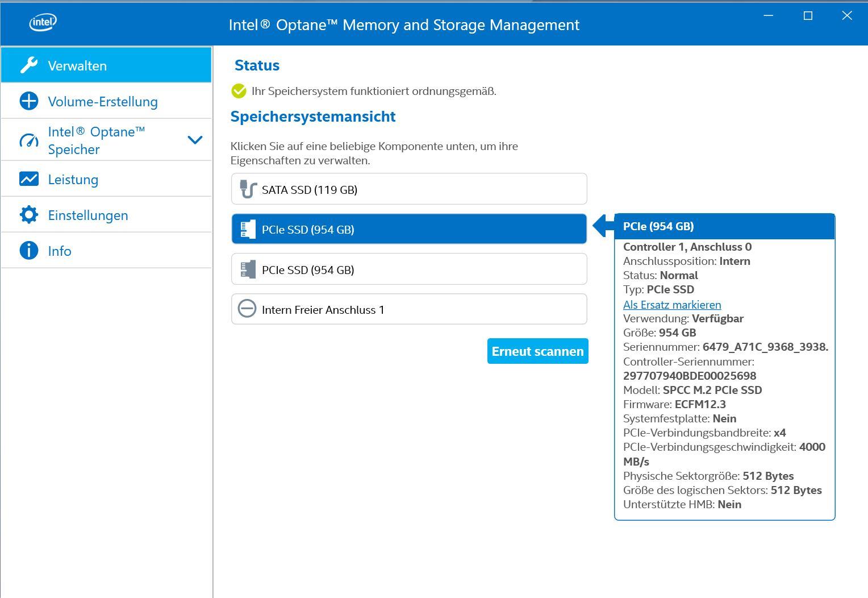This screenshot has height=598, width=868.
Task: Click the selected PCIe SSD card icon
Action: click(248, 229)
